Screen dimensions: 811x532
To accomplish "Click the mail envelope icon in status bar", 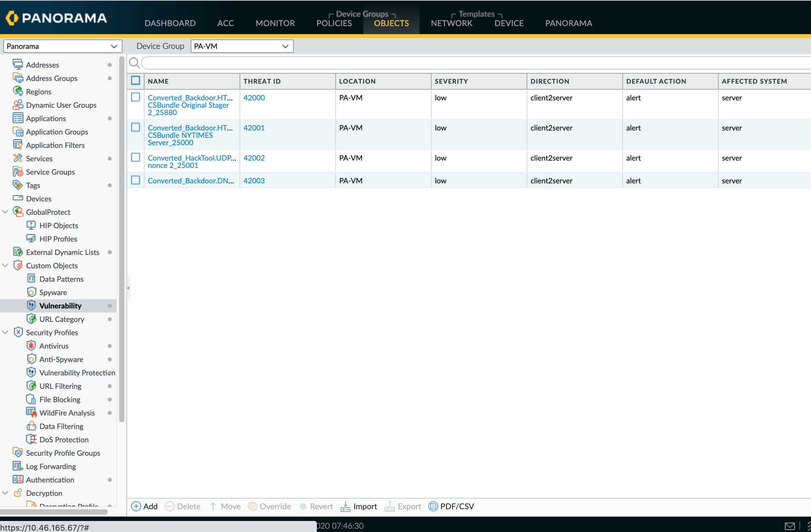I will (789, 526).
